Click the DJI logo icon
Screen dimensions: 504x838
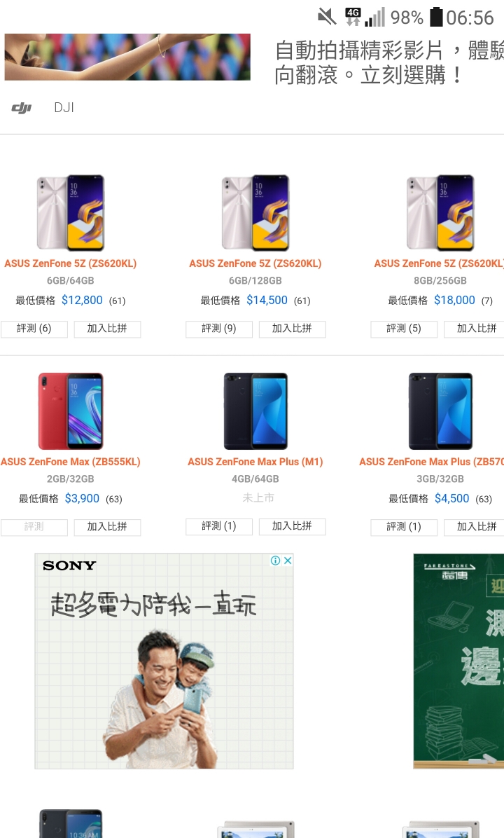click(x=22, y=108)
